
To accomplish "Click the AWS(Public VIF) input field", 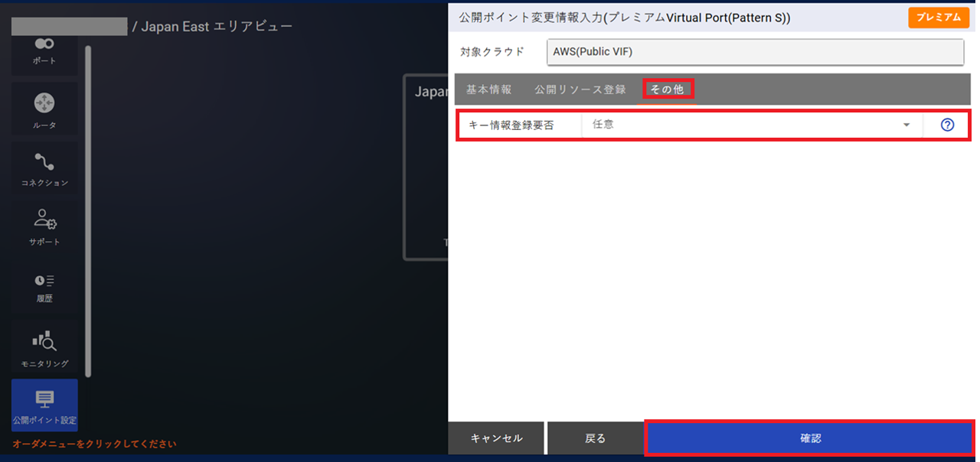I will (x=755, y=51).
